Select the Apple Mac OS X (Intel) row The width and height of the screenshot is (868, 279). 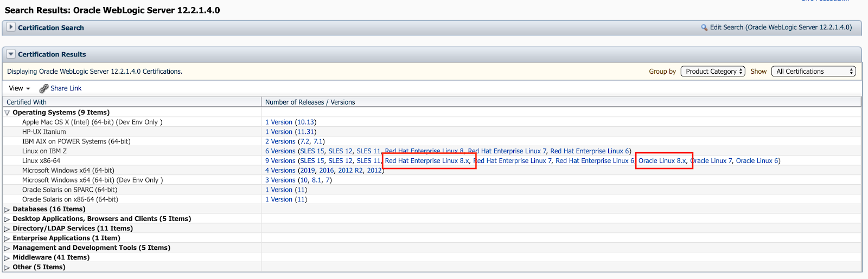point(92,122)
